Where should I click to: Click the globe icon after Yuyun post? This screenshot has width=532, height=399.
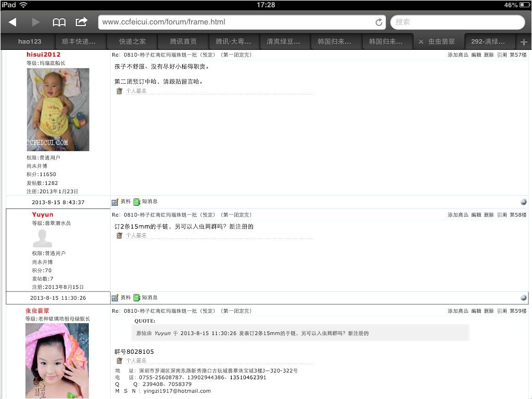[x=524, y=298]
